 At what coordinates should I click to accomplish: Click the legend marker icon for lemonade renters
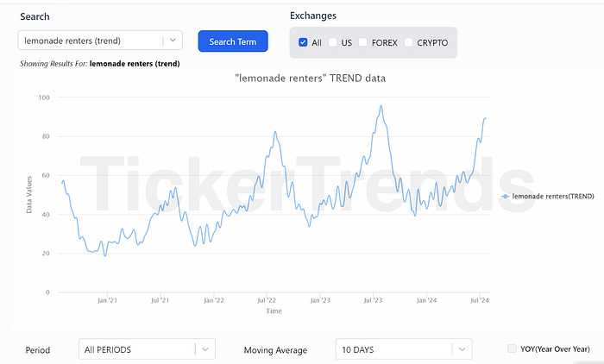[x=505, y=197]
